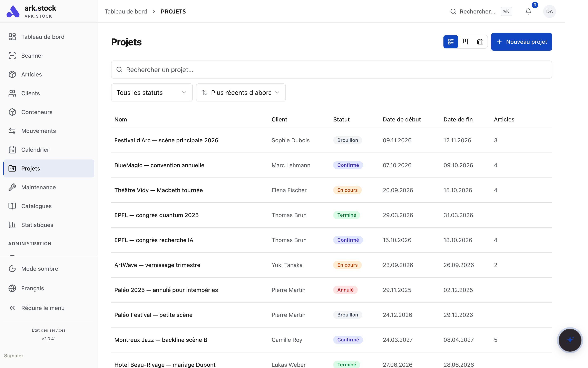
Task: Open EPFL — congrès recherche IA project
Action: (331, 240)
